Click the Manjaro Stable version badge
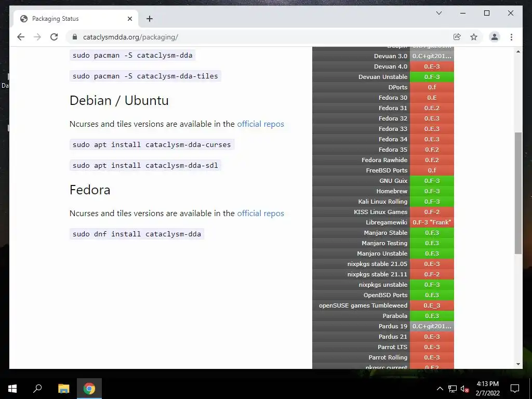532x399 pixels. pyautogui.click(x=432, y=233)
